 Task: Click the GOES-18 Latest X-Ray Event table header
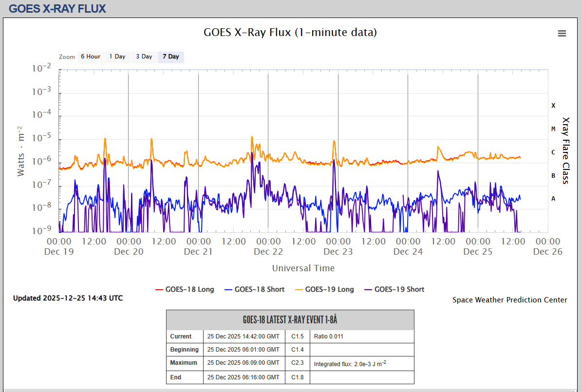[x=290, y=320]
